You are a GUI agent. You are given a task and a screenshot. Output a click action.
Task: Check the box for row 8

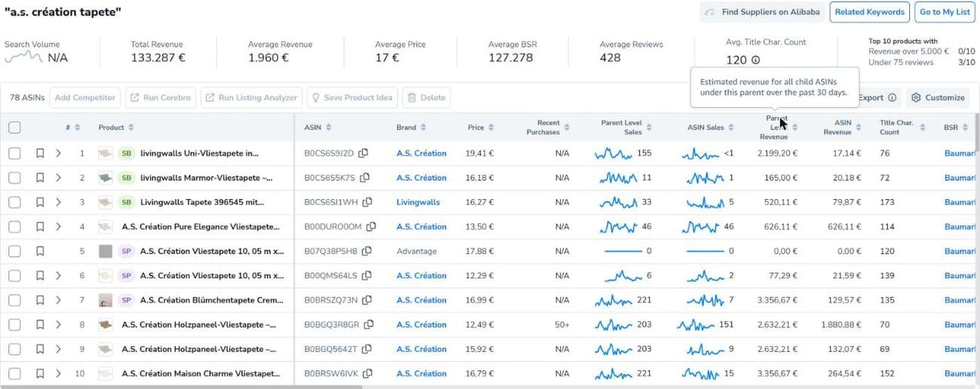point(14,325)
